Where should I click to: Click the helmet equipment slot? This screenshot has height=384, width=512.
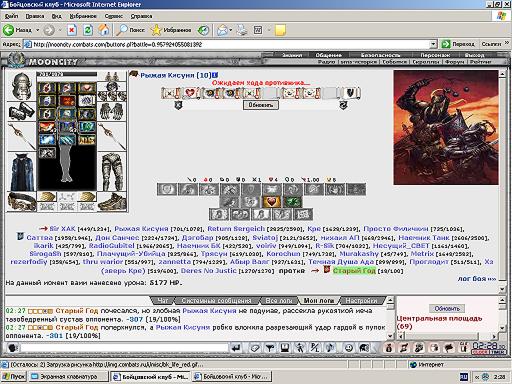point(21,86)
